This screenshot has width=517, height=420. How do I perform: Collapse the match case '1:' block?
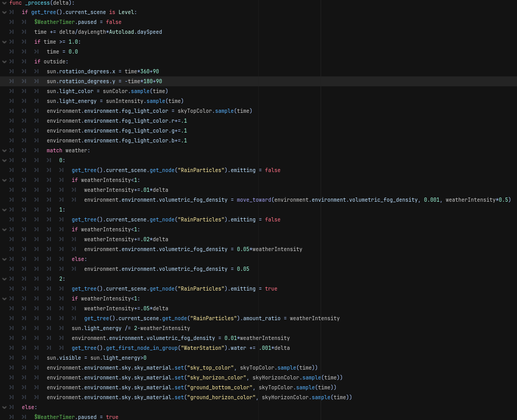(x=4, y=209)
